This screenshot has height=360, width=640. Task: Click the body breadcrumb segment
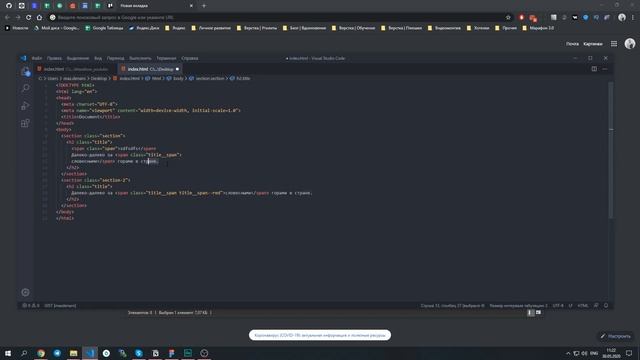tap(178, 78)
